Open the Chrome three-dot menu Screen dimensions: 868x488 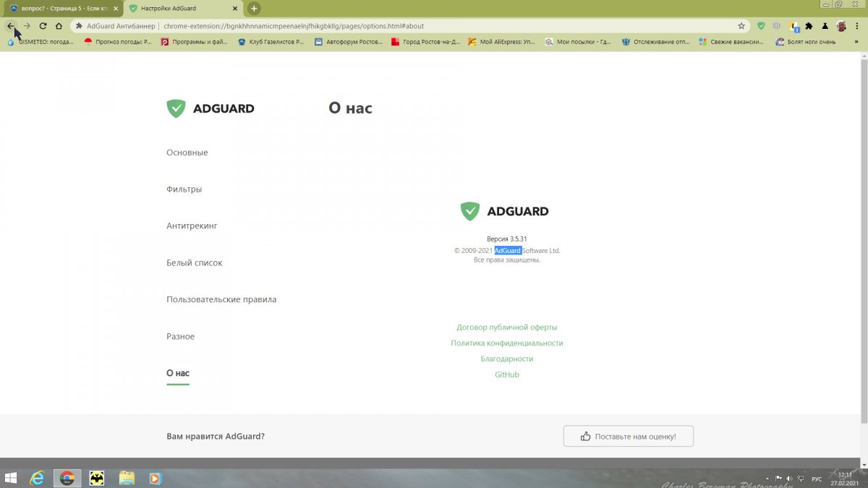pyautogui.click(x=858, y=26)
